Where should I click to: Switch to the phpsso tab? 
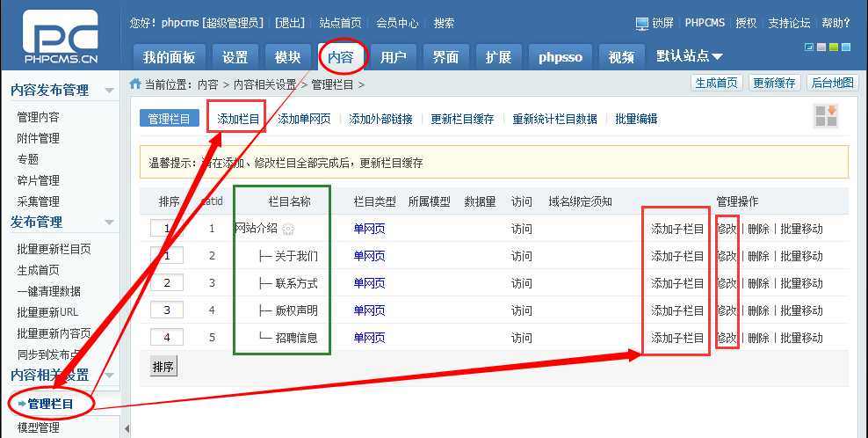click(x=561, y=57)
